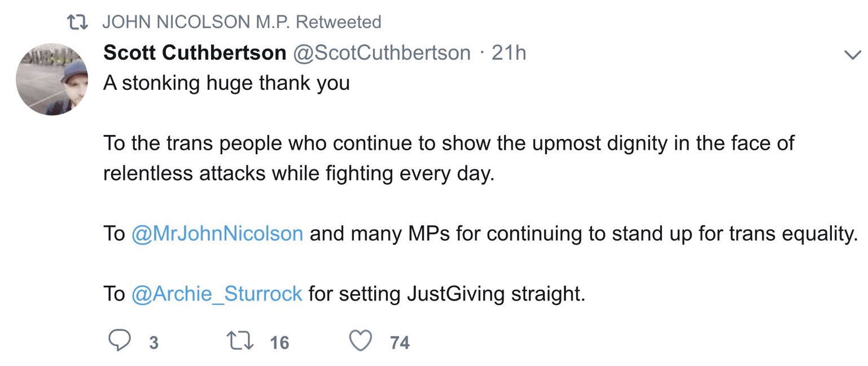Click the "relentless attacks while fighting every day" line

tap(299, 173)
